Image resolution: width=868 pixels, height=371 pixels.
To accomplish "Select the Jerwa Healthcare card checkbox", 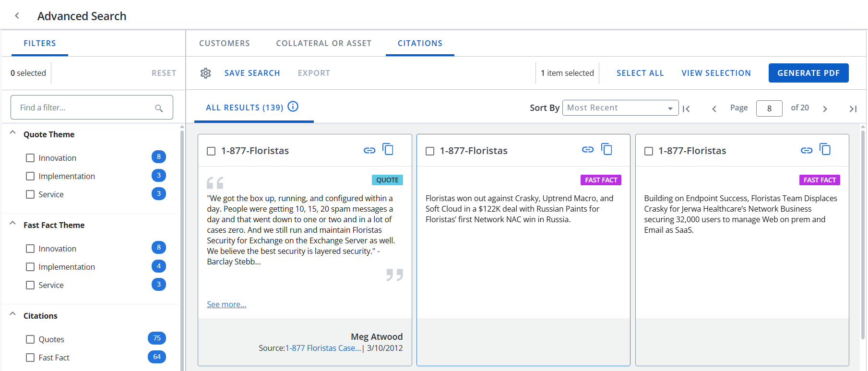I will (649, 151).
